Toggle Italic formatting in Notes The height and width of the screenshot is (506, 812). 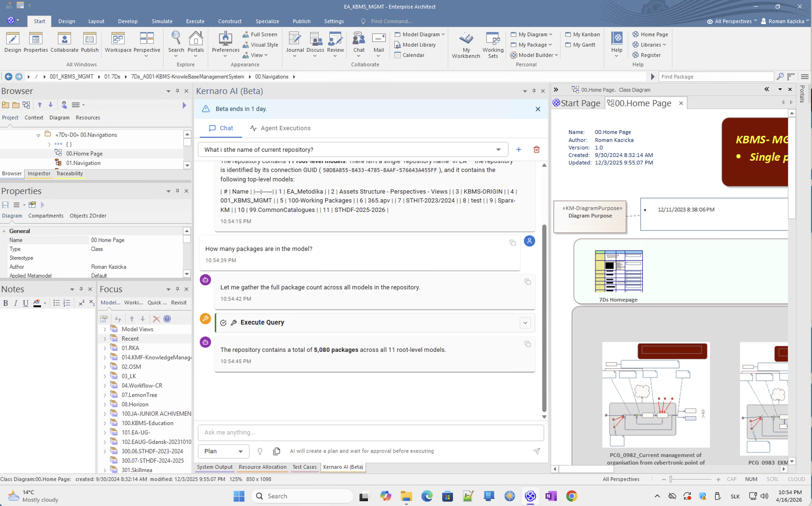point(16,303)
